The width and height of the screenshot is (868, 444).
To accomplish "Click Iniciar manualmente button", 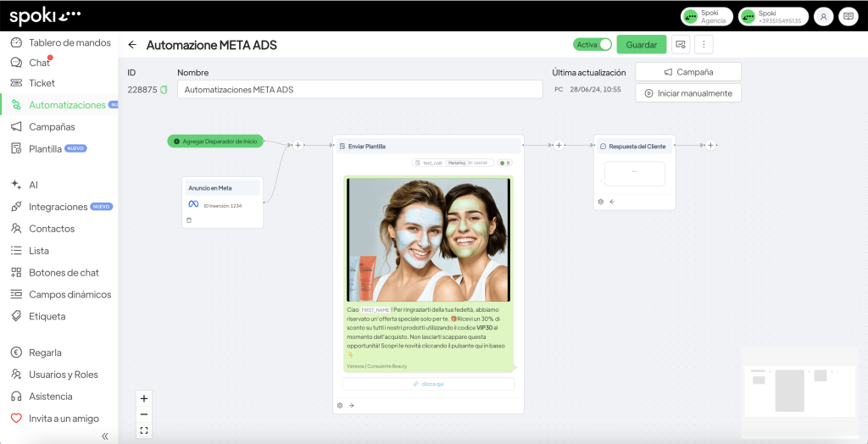I will (688, 93).
